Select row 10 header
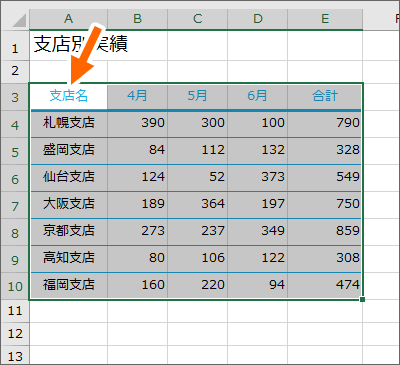Screen dimensions: 400x365 tap(15, 286)
